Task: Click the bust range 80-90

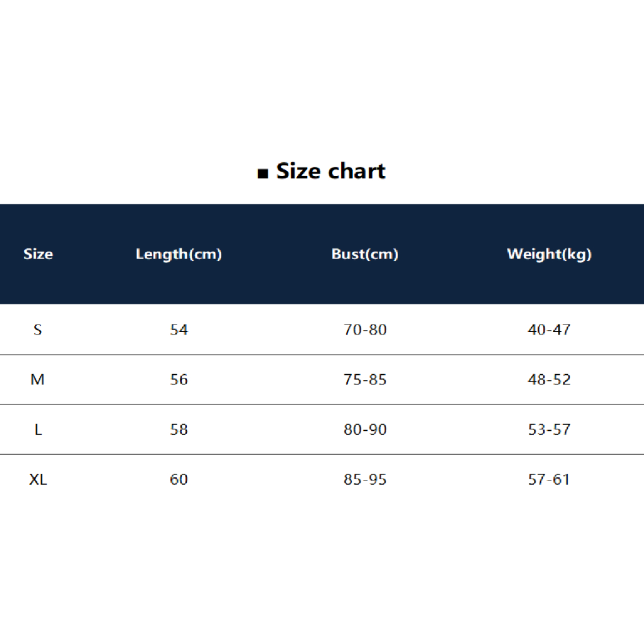Action: click(x=365, y=430)
